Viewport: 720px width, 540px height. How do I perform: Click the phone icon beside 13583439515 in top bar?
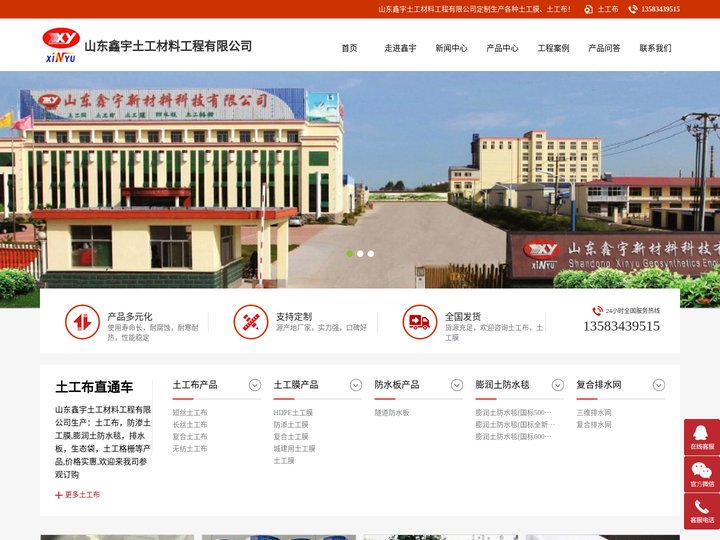(x=632, y=9)
